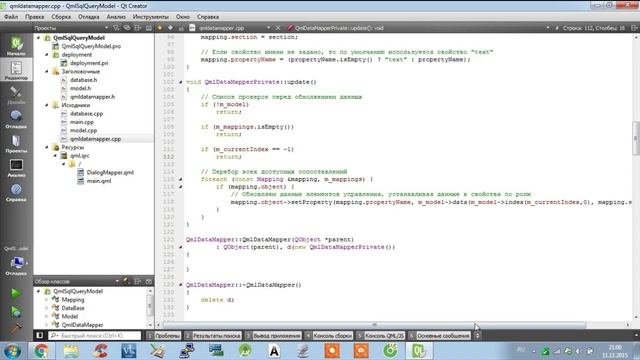Start debugging with the play-bug button
Screen dimensions: 640x360
point(16,312)
